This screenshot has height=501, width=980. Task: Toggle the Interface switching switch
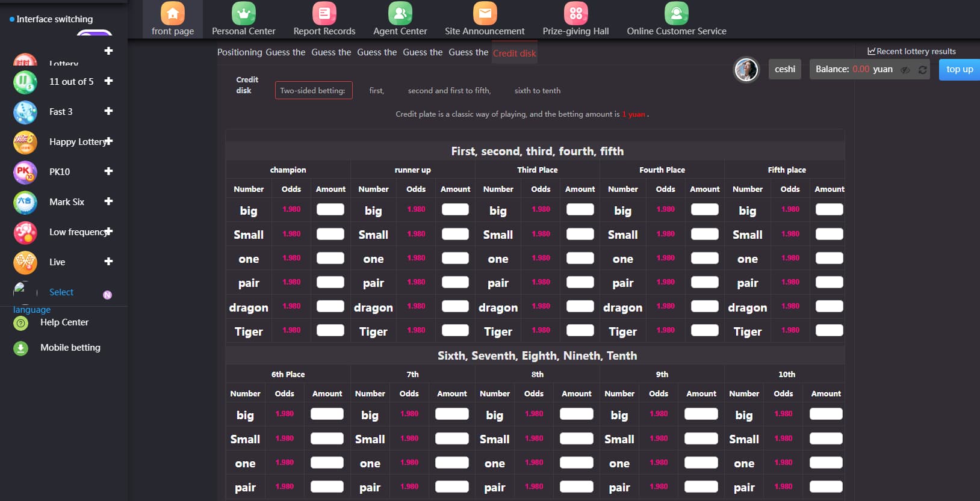pos(95,32)
